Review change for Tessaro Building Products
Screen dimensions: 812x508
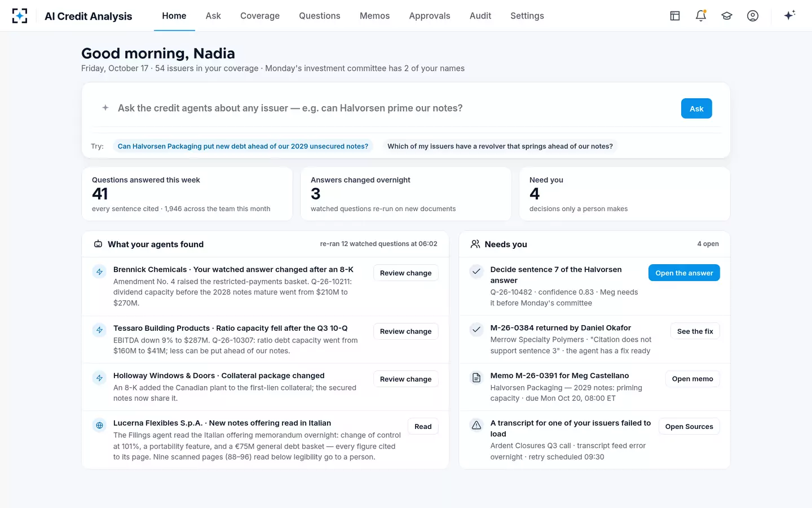406,331
